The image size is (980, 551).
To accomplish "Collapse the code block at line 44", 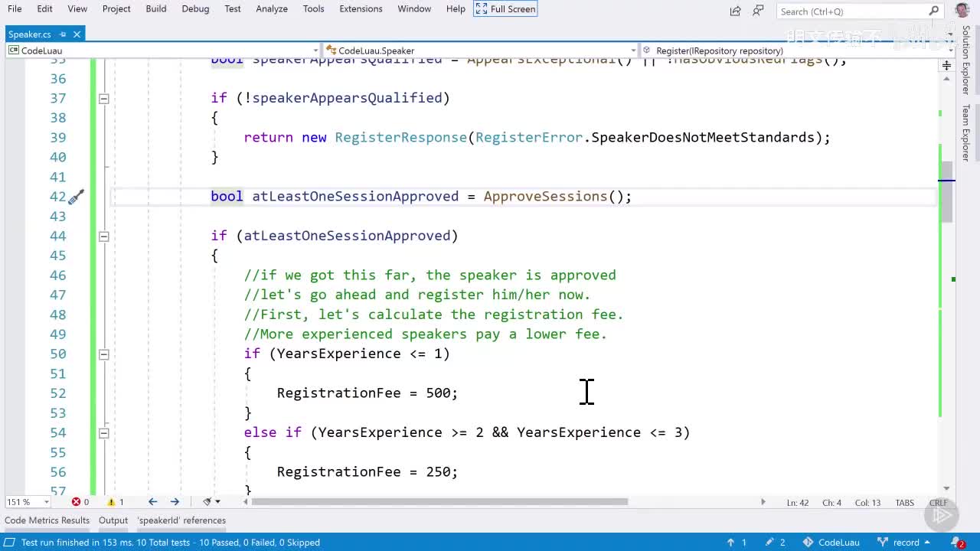I will pos(103,236).
